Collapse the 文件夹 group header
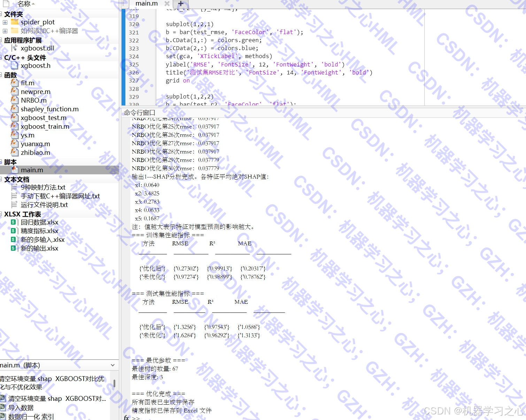526x420 pixels. [x=1, y=14]
